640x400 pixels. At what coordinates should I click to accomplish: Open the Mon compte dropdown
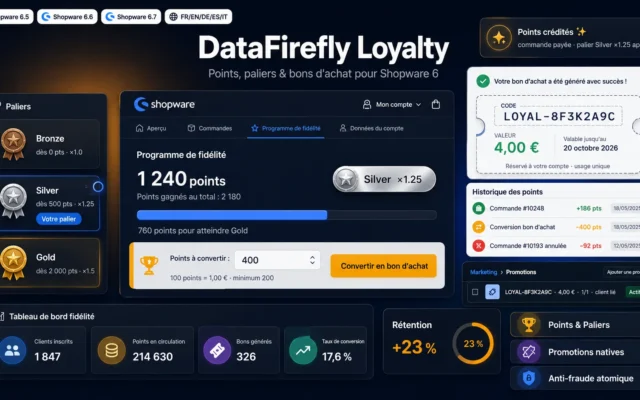[x=392, y=104]
